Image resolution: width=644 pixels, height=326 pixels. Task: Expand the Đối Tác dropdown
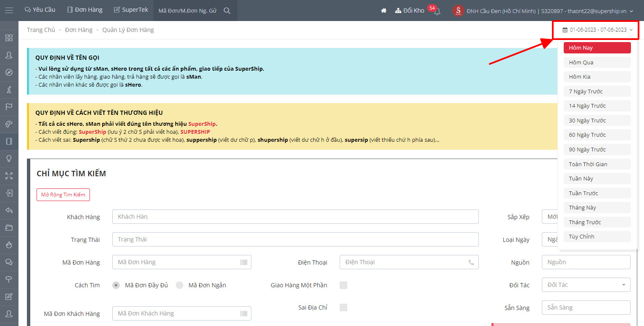pyautogui.click(x=586, y=285)
